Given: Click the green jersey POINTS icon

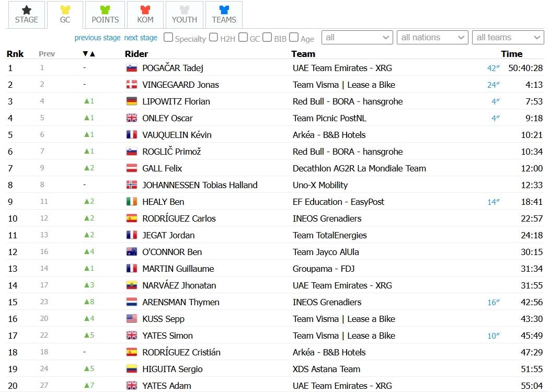Looking at the screenshot, I should 105,10.
